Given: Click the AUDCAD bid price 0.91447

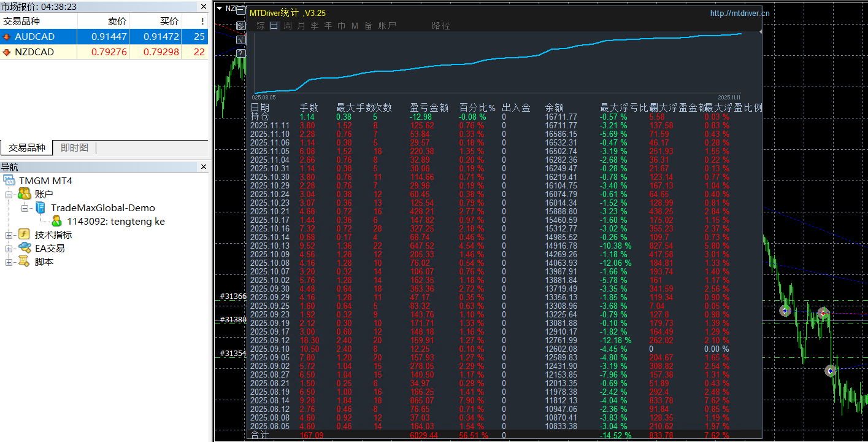Looking at the screenshot, I should point(109,37).
